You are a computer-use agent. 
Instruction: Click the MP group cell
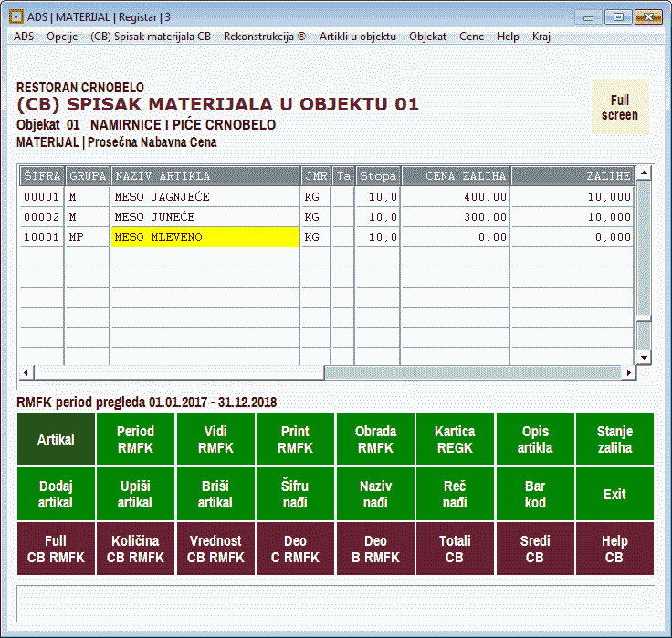click(x=88, y=237)
